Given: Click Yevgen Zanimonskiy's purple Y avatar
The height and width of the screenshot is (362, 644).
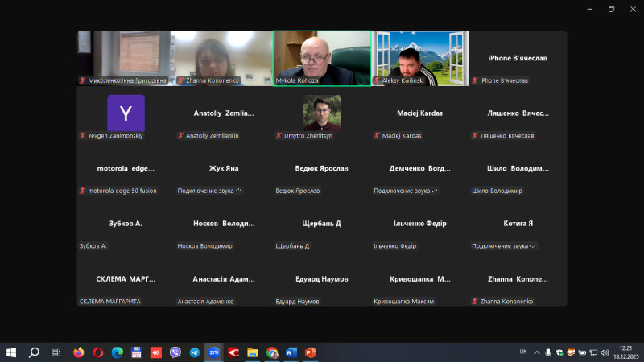Looking at the screenshot, I should pos(126,113).
